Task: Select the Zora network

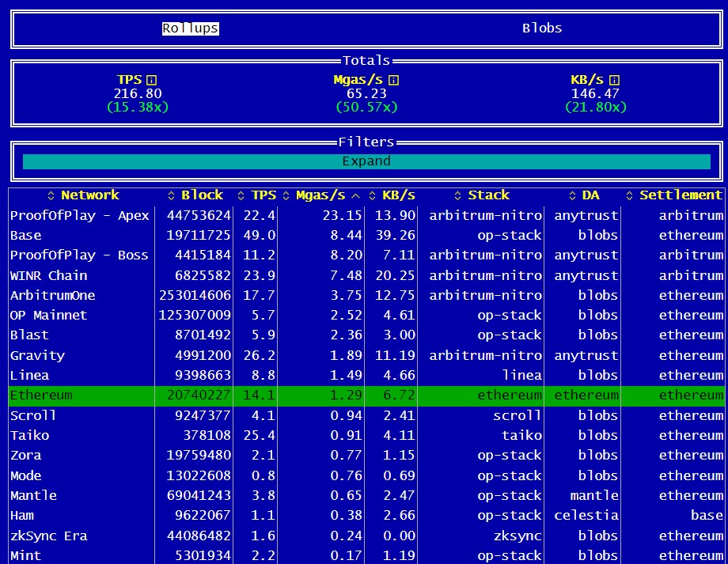Action: coord(25,456)
